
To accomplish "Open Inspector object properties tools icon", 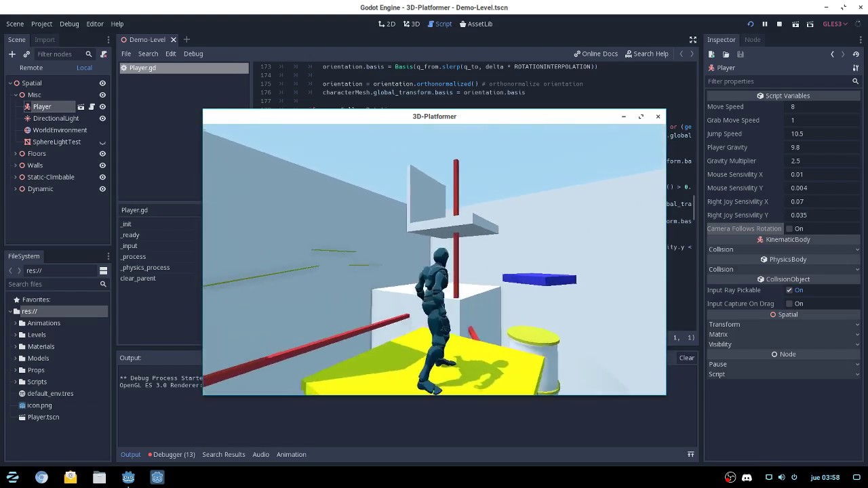I will click(855, 68).
